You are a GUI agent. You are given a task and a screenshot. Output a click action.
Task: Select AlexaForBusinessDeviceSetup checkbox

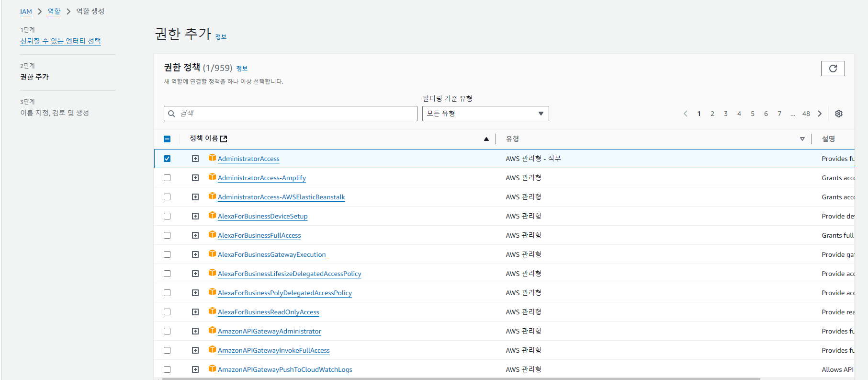click(167, 216)
